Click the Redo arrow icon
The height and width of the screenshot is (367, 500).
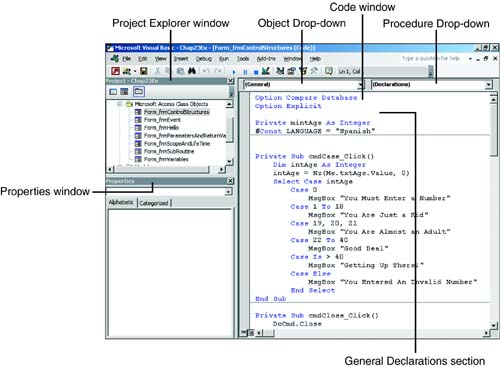(218, 71)
